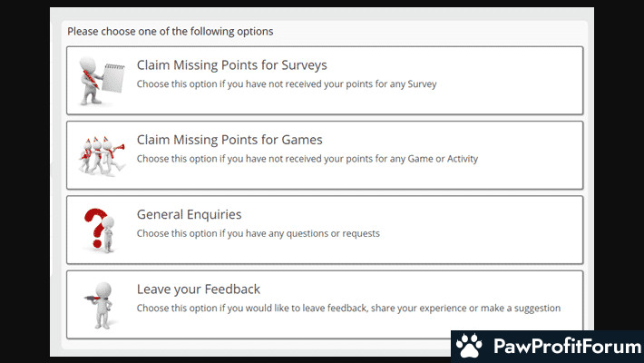Viewport: 644px width, 363px height.
Task: Click the figure holding notepad icon
Action: (x=102, y=81)
